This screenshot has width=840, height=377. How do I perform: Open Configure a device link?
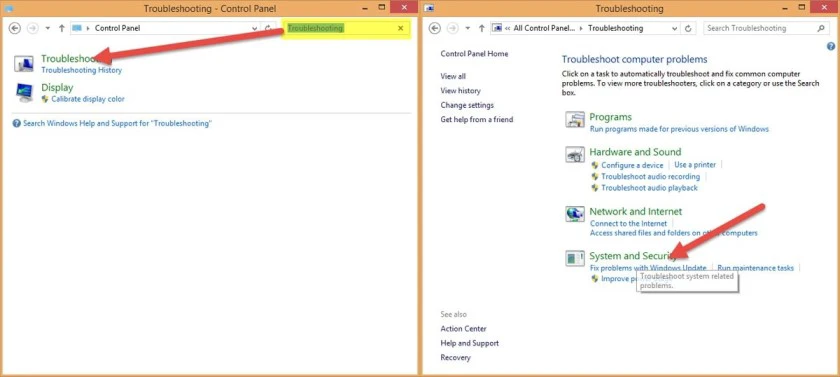(x=632, y=165)
